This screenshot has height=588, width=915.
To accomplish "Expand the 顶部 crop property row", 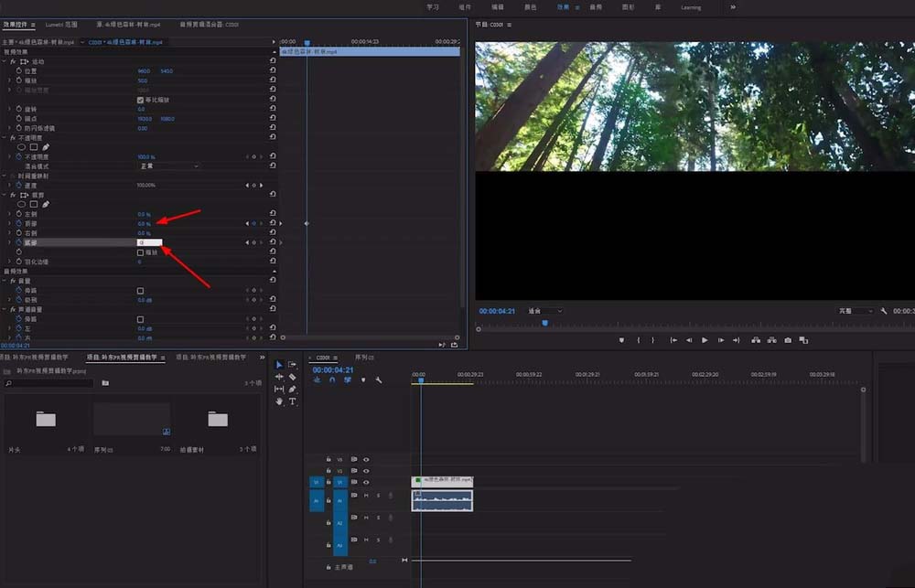I will click(9, 223).
